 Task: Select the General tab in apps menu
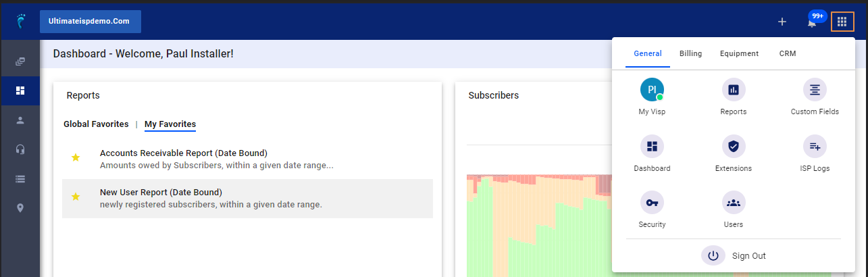648,53
